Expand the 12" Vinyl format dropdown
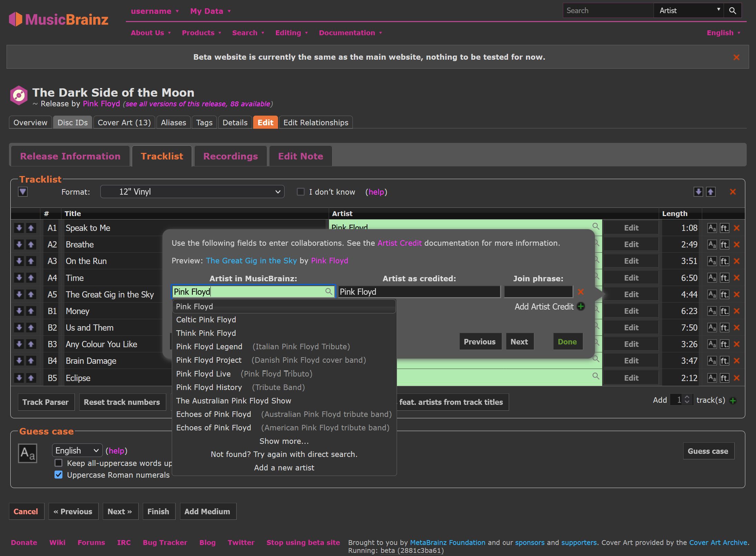 [193, 192]
